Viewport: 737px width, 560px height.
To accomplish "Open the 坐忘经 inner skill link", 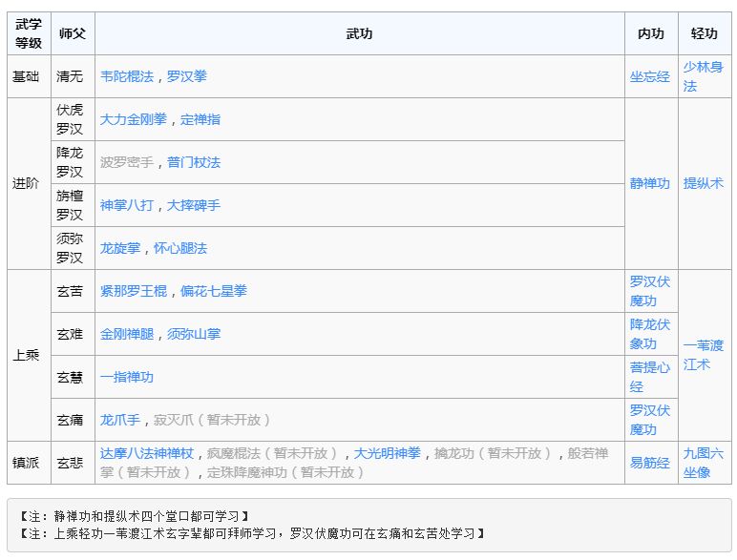I will 649,76.
